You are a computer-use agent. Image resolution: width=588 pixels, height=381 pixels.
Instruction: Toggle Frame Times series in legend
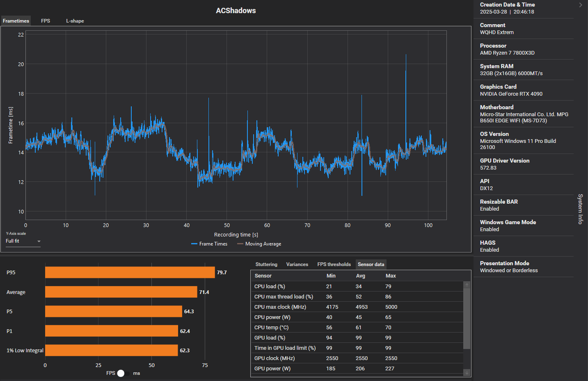(x=209, y=244)
